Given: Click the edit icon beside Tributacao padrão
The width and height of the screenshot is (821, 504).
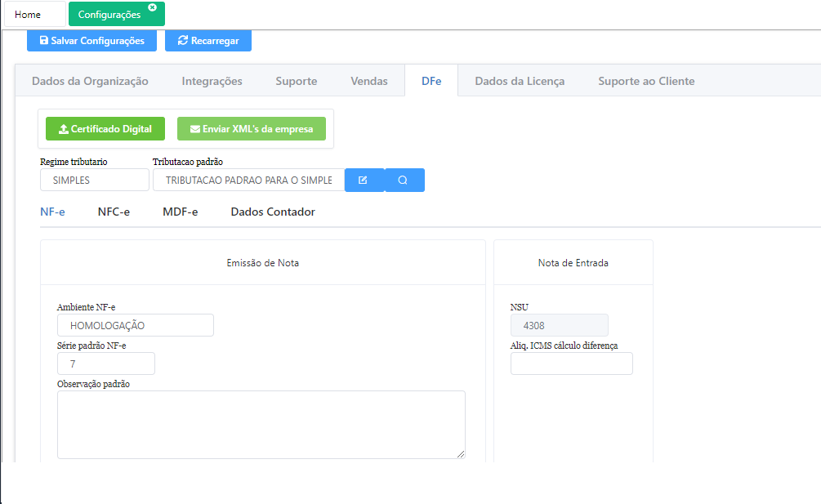Looking at the screenshot, I should point(364,180).
